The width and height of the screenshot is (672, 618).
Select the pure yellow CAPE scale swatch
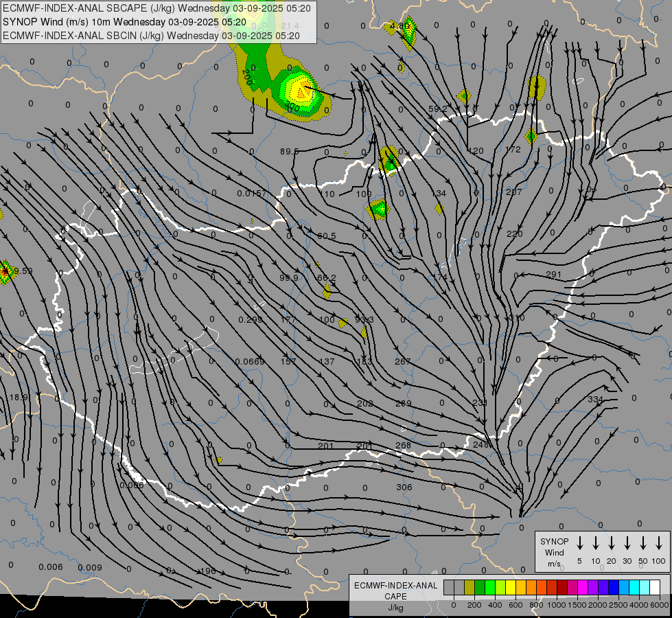point(511,587)
